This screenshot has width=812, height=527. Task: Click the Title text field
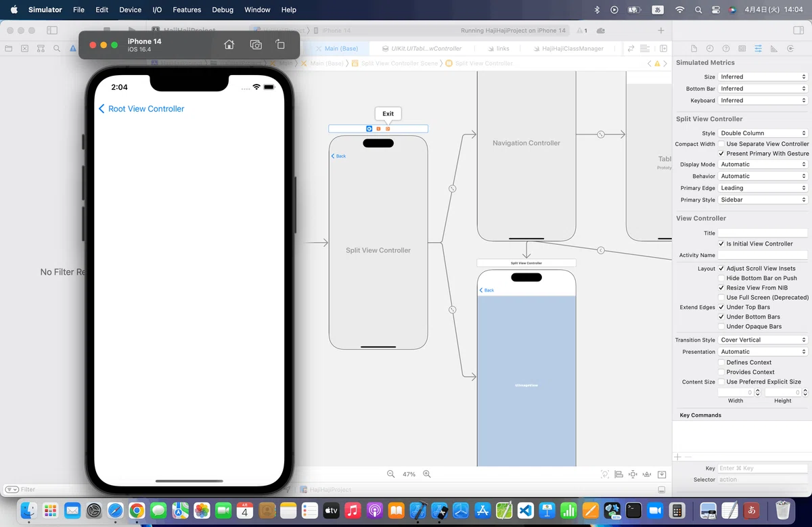[x=763, y=233]
